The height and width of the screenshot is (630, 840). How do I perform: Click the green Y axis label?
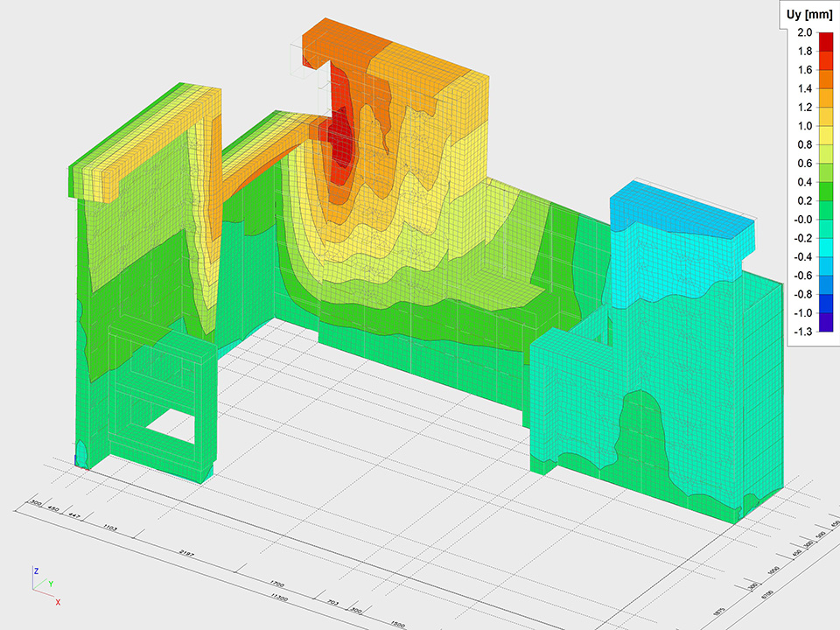point(50,584)
